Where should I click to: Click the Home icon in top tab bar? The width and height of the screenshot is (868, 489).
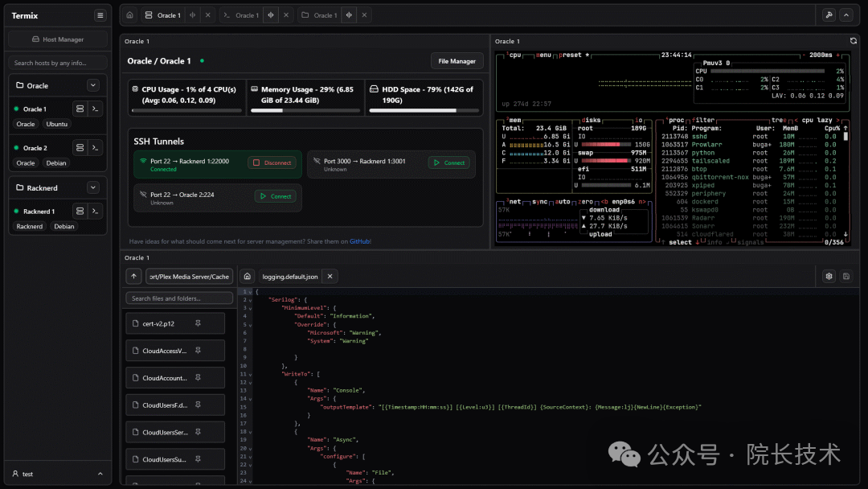(x=129, y=15)
